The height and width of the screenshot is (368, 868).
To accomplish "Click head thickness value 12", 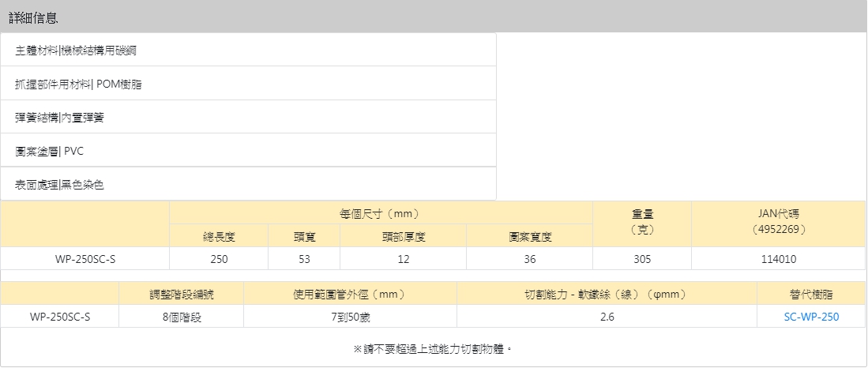I will [x=403, y=259].
